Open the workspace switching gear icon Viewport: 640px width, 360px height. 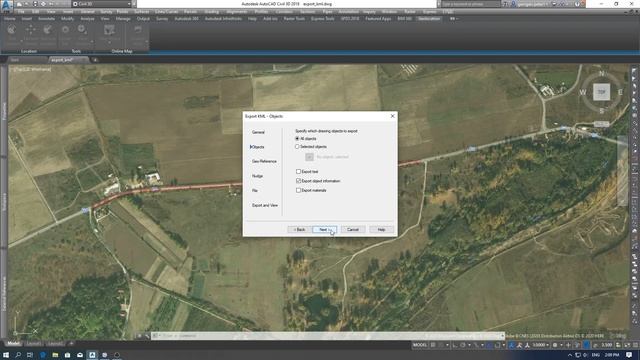click(x=555, y=345)
